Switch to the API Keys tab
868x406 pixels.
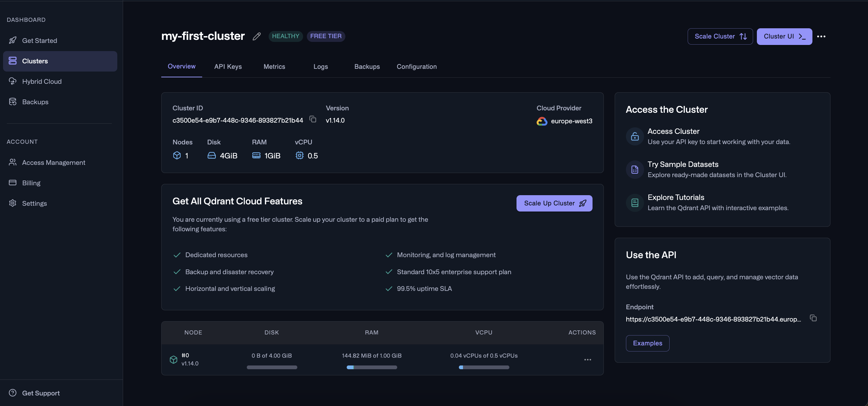[x=228, y=67]
